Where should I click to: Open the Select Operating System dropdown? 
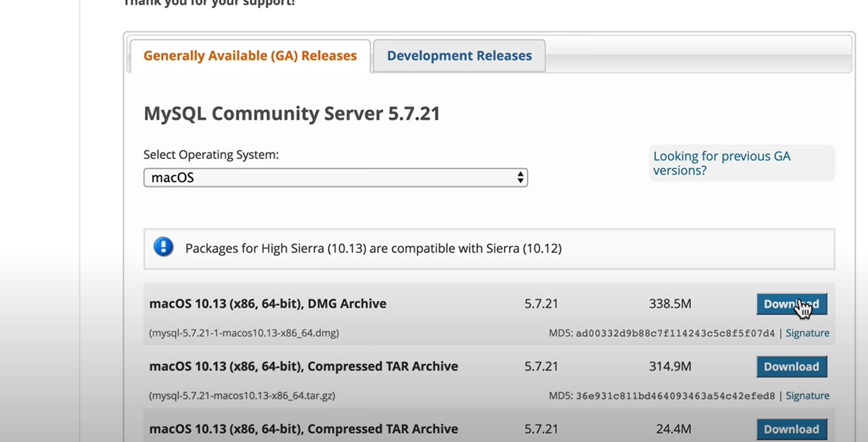(x=335, y=178)
